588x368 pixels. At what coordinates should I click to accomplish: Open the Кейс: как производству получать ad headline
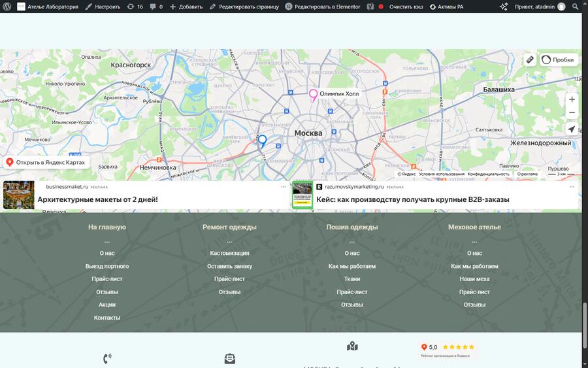pyautogui.click(x=412, y=199)
